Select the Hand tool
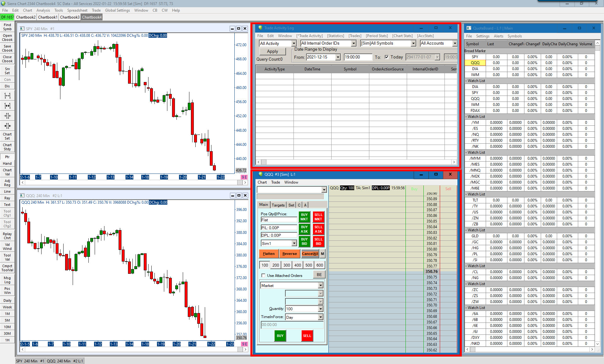Image resolution: width=604 pixels, height=364 pixels. [7, 163]
